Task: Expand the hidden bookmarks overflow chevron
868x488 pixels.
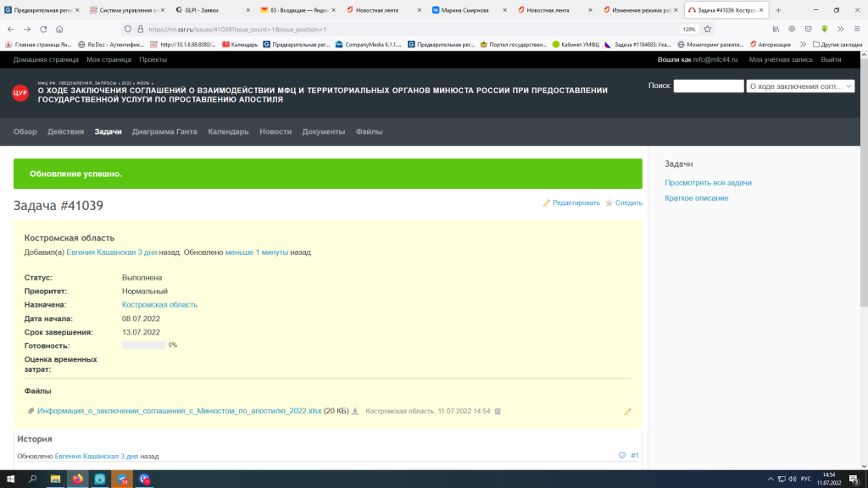Action: point(802,44)
